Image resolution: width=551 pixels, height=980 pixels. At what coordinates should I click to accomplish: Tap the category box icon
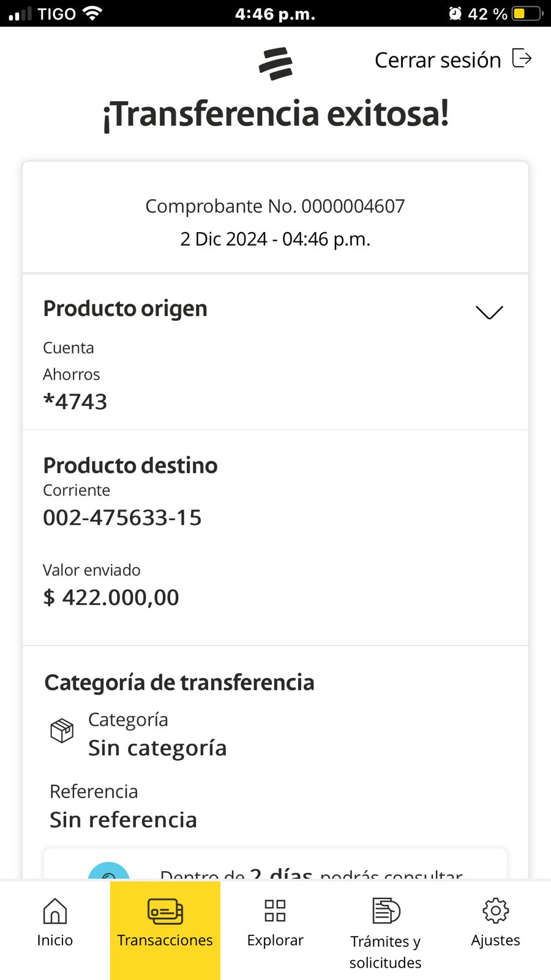[62, 730]
